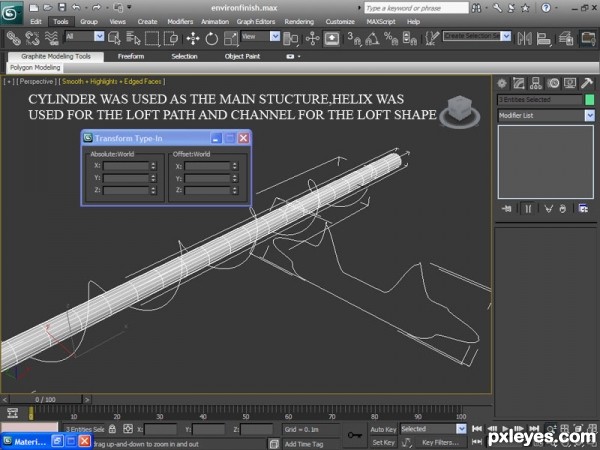Open the reference coordinate View dropdown

tap(275, 36)
